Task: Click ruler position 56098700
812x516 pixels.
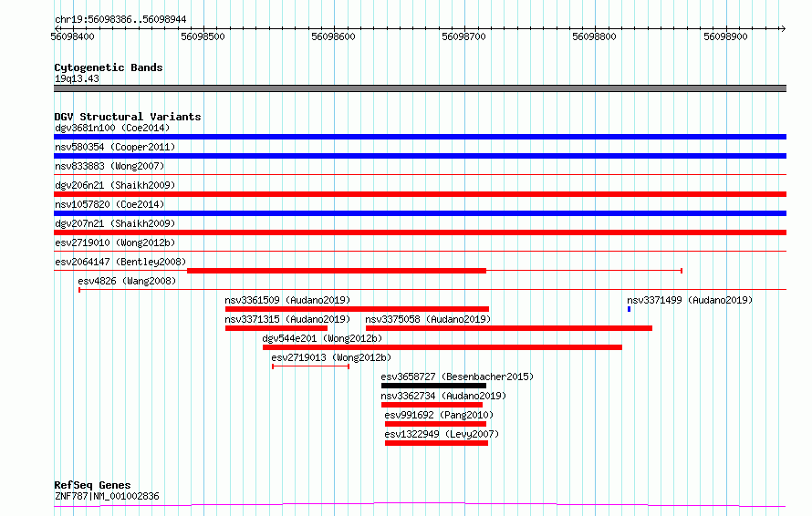Action: tap(464, 36)
